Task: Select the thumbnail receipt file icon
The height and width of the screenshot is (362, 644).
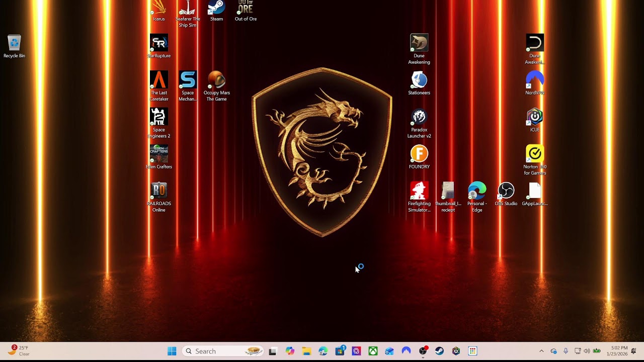Action: [x=448, y=198]
